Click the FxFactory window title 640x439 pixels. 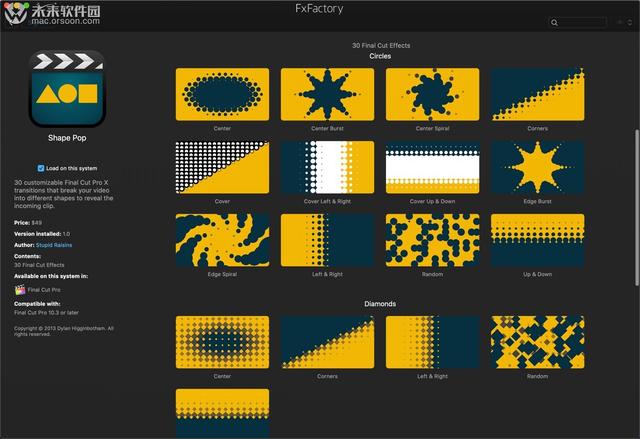tap(319, 9)
